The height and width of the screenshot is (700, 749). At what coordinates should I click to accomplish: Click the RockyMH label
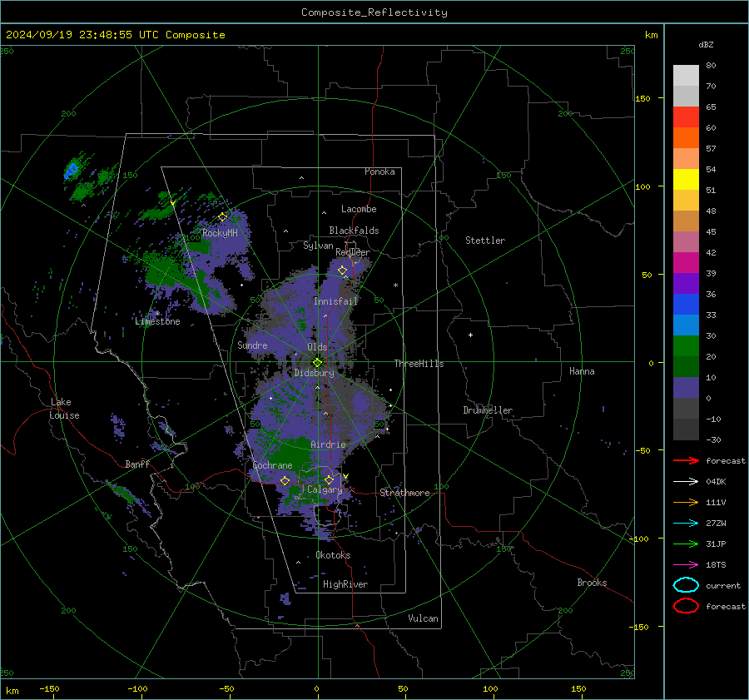click(220, 233)
